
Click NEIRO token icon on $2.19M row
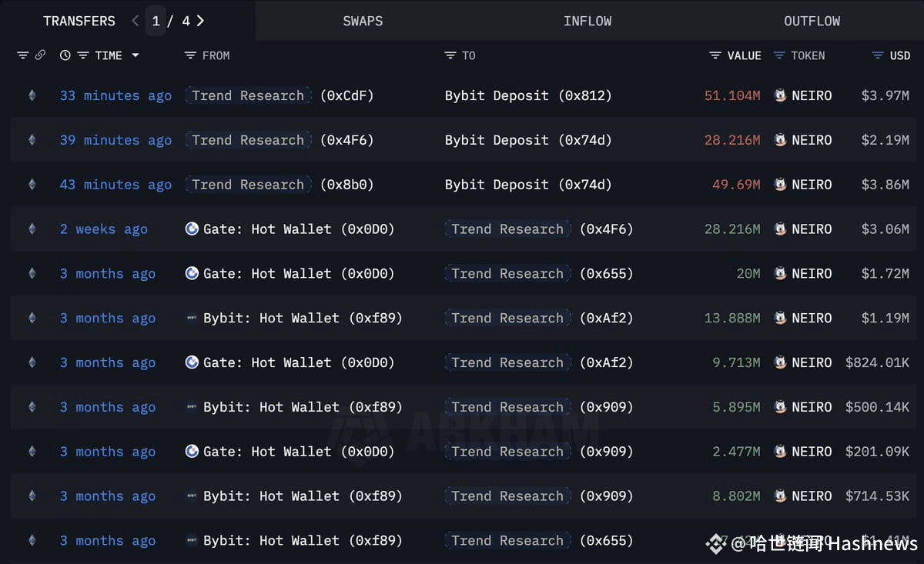(780, 140)
